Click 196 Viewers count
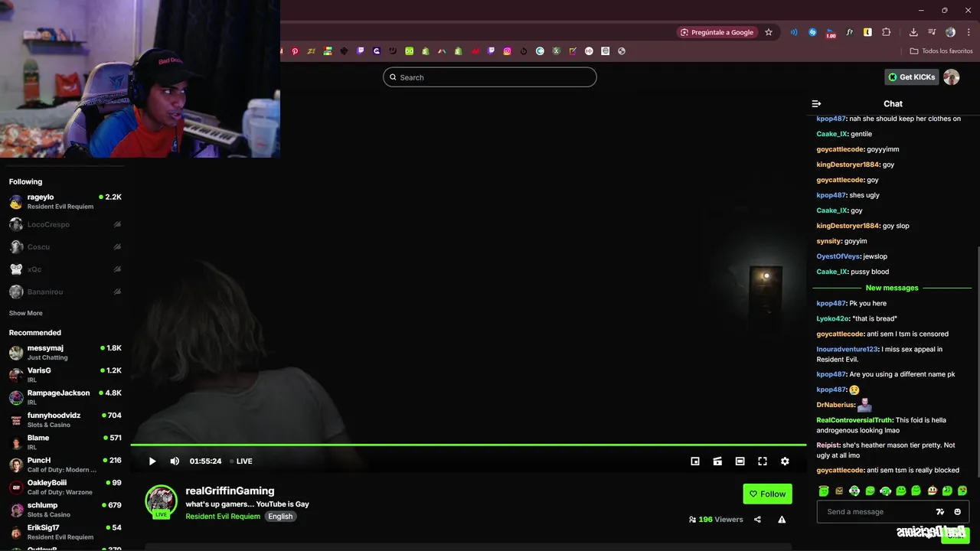Viewport: 980px width, 551px height. click(716, 520)
